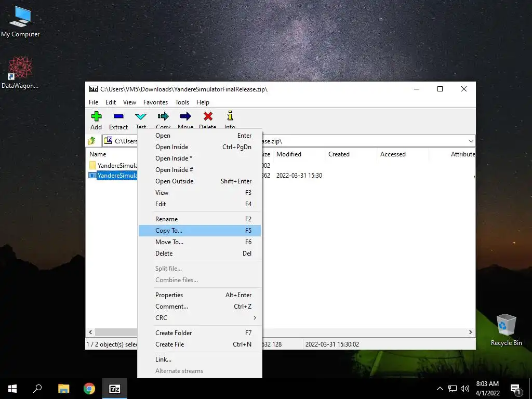The height and width of the screenshot is (399, 532).
Task: Choose Open Inside * entry
Action: coord(200,158)
